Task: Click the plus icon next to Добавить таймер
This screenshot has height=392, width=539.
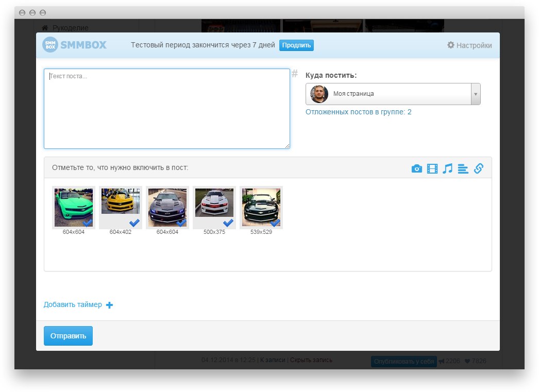Action: [109, 305]
